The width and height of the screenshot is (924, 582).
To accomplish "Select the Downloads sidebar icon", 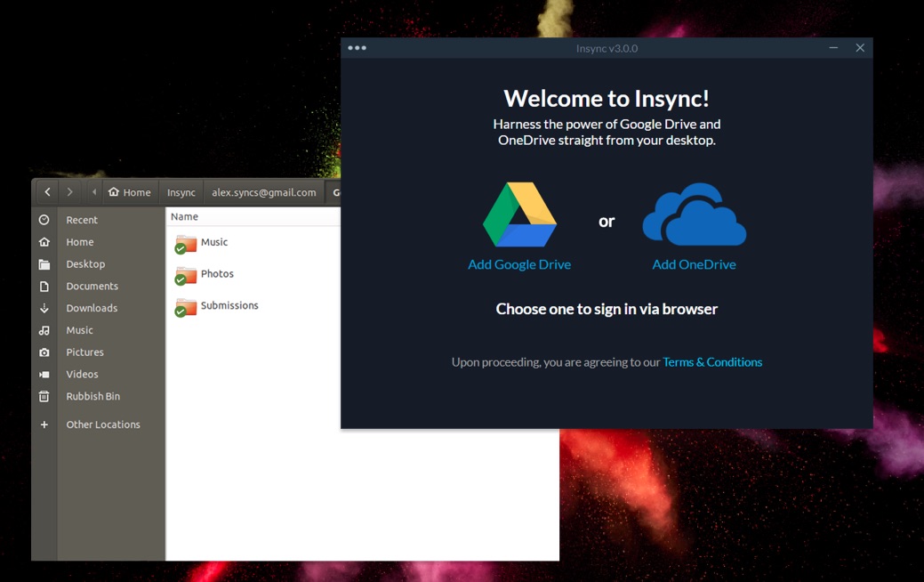I will (44, 309).
